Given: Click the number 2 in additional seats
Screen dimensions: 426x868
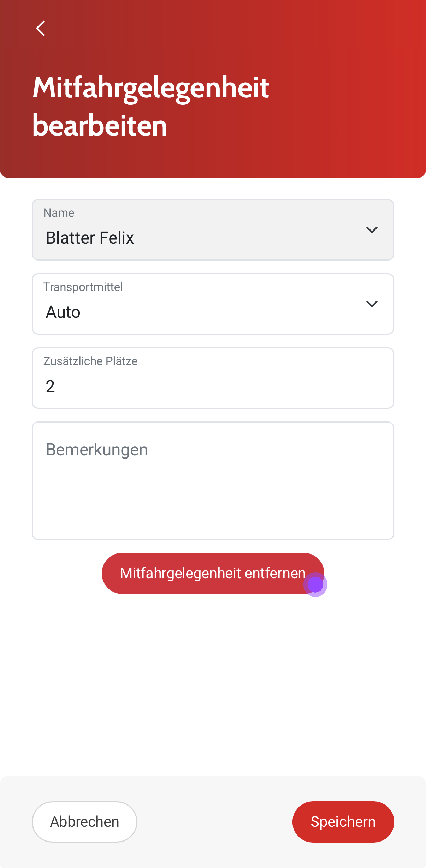Looking at the screenshot, I should point(50,386).
